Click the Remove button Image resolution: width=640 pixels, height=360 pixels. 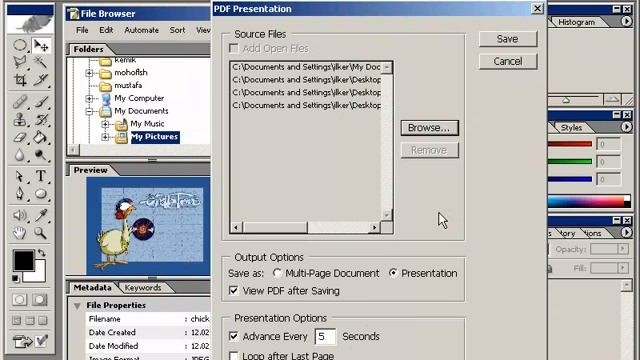pyautogui.click(x=429, y=150)
